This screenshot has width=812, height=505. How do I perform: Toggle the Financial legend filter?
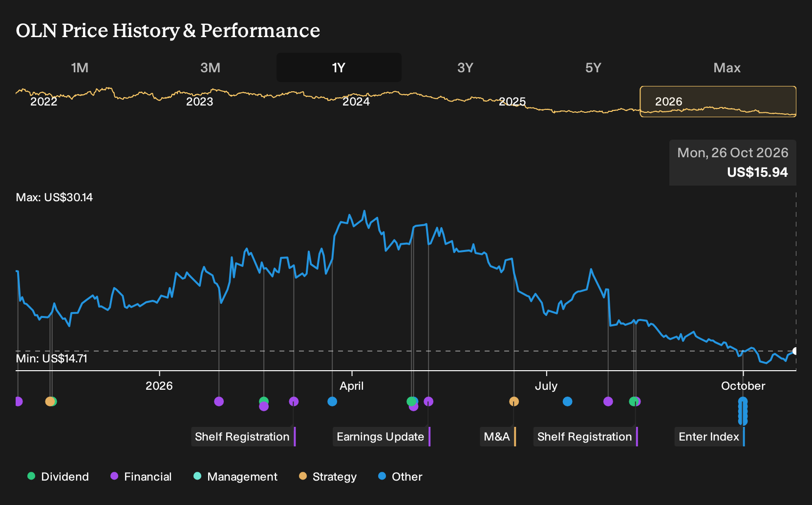pyautogui.click(x=141, y=477)
